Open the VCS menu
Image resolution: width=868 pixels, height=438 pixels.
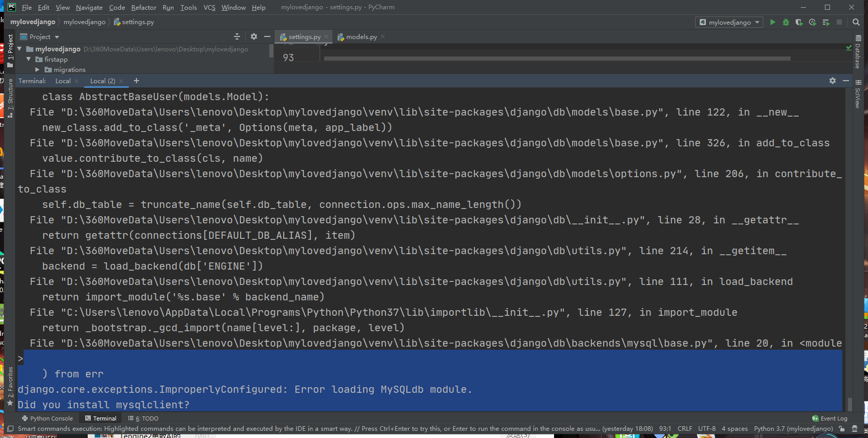tap(209, 7)
